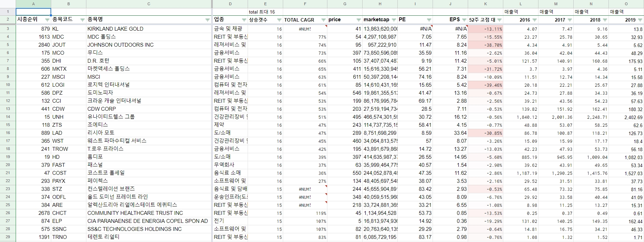Viewport: 644px width, 242px height.
Task: Click COMMUNITY HEALTHCARE TRUST INC cell
Action: point(149,213)
